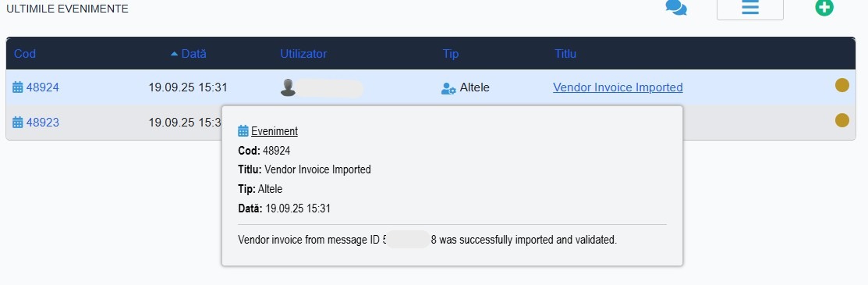Open the hamburger list menu button
The image size is (868, 285).
pyautogui.click(x=749, y=9)
